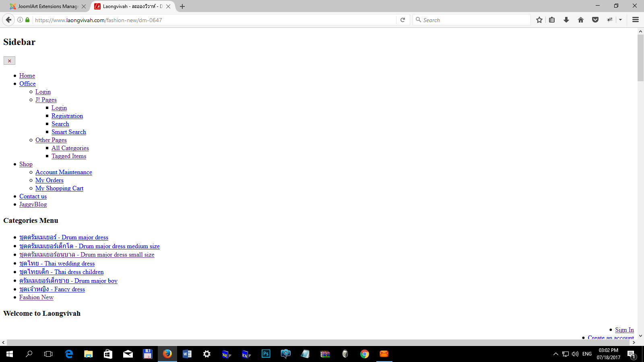
Task: Open the Login link under J! Pages
Action: (59, 108)
